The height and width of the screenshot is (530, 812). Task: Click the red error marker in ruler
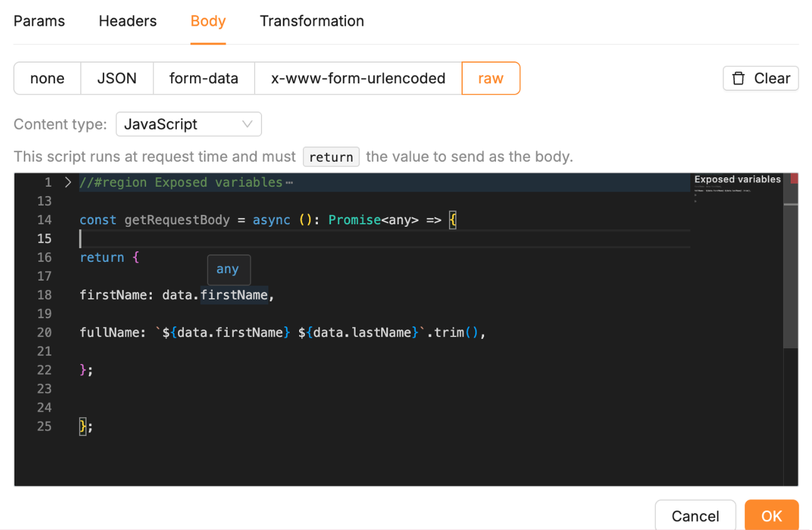tap(794, 179)
